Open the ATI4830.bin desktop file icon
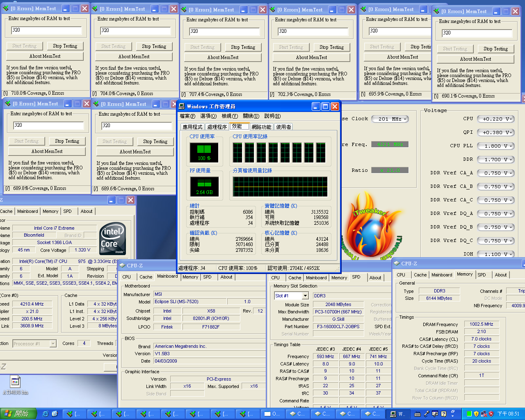 tap(15, 382)
